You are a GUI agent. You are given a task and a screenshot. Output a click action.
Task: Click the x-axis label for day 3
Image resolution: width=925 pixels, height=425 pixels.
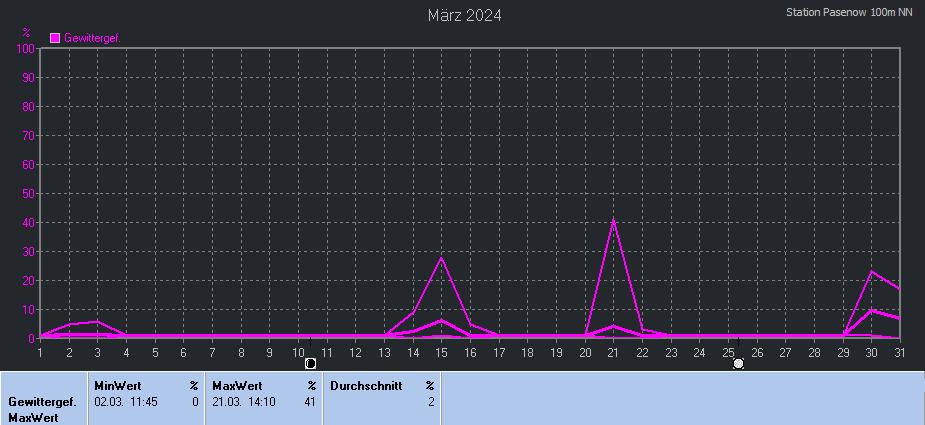[97, 353]
